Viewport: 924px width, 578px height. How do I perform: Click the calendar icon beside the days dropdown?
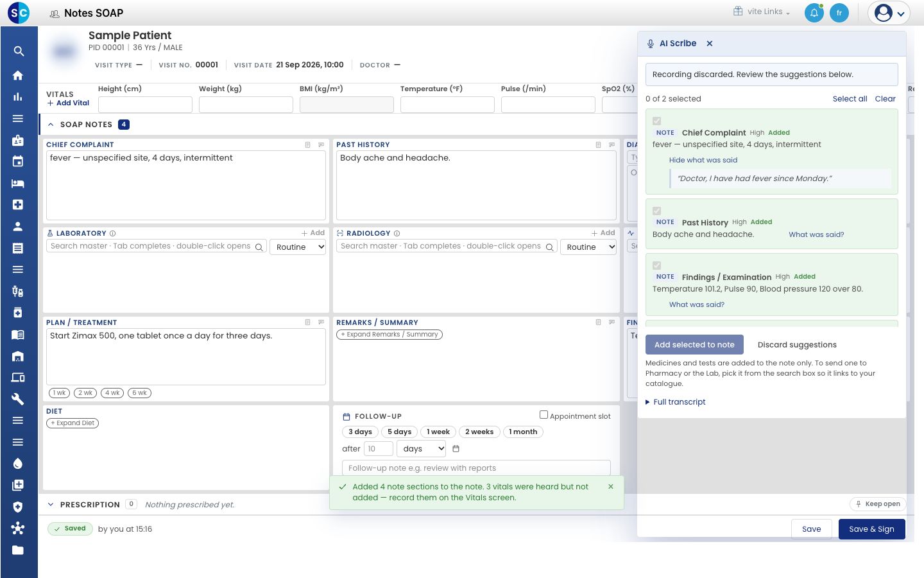coord(456,449)
